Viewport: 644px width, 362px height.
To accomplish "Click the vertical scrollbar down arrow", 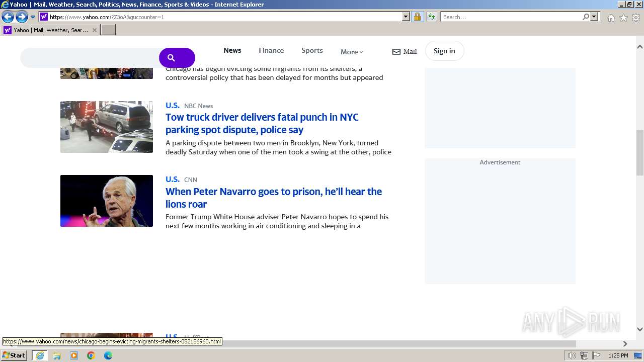I will coord(639,329).
